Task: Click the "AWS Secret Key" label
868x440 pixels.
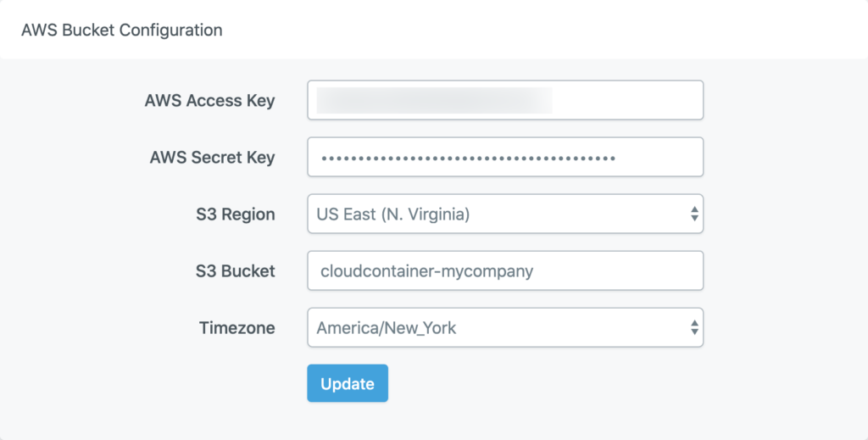Action: point(212,157)
